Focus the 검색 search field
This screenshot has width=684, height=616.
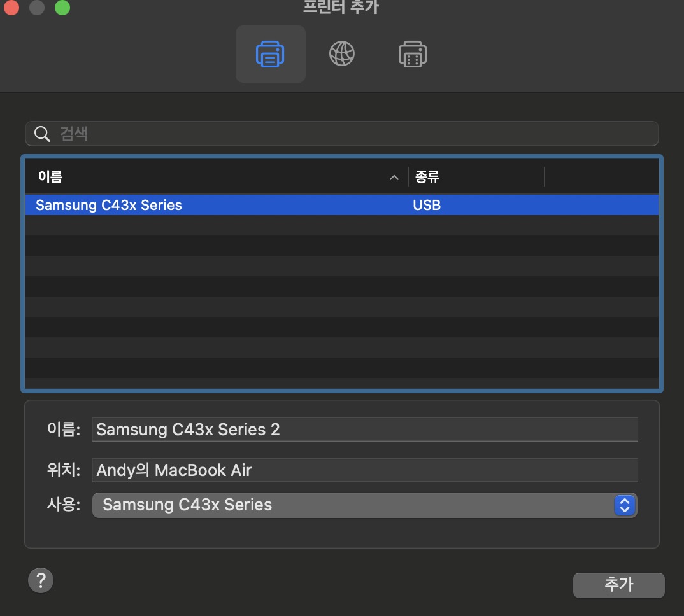341,134
